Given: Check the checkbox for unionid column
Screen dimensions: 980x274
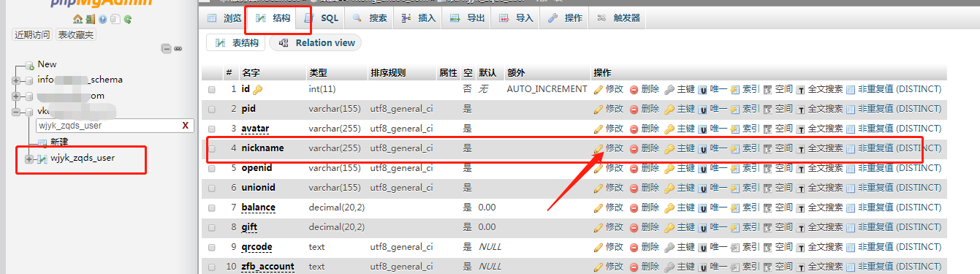Looking at the screenshot, I should click(212, 188).
